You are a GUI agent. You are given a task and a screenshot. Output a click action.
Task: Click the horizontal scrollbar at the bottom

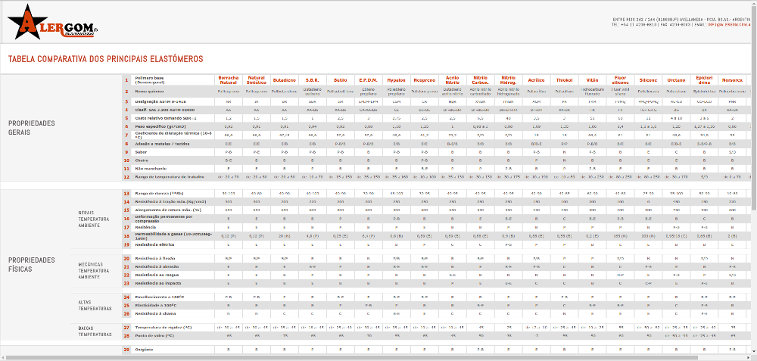point(377,358)
